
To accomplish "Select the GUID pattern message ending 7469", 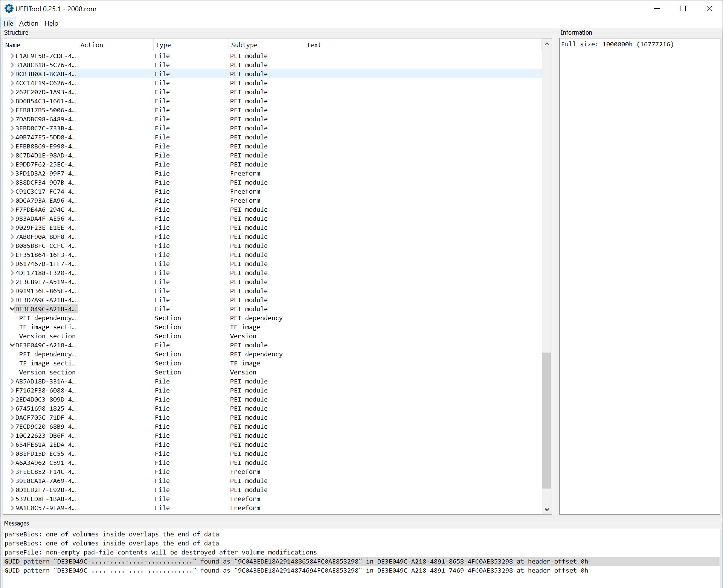I will click(x=296, y=570).
